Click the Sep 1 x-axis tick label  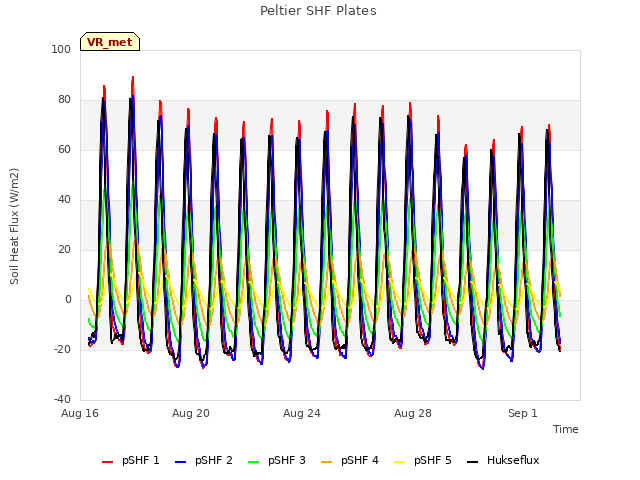[x=522, y=413]
